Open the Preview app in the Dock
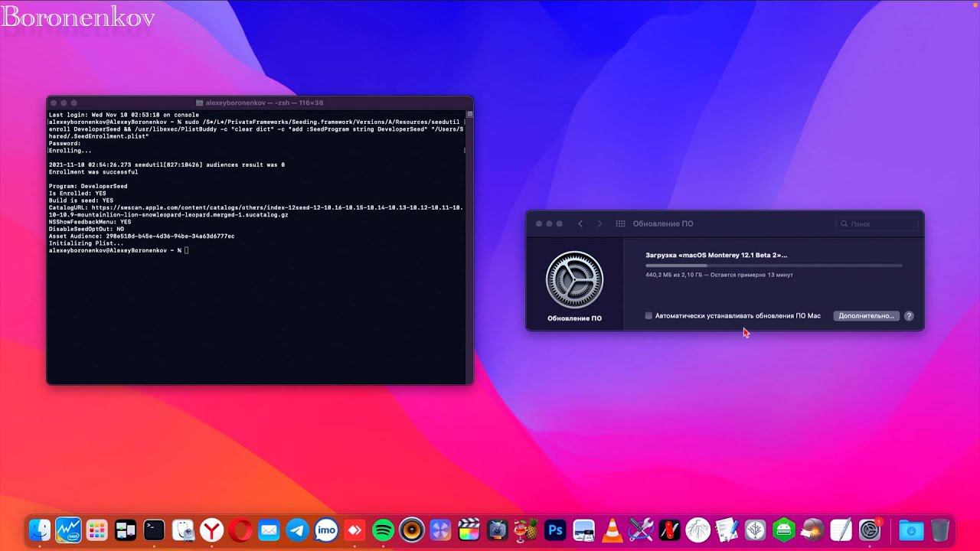The image size is (980, 551). pyautogui.click(x=583, y=530)
